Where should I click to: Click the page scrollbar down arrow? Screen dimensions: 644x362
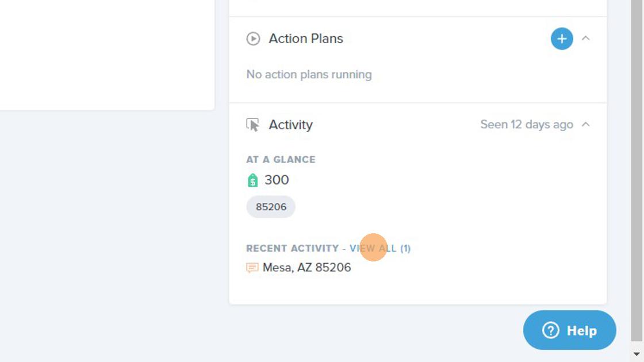click(x=636, y=354)
